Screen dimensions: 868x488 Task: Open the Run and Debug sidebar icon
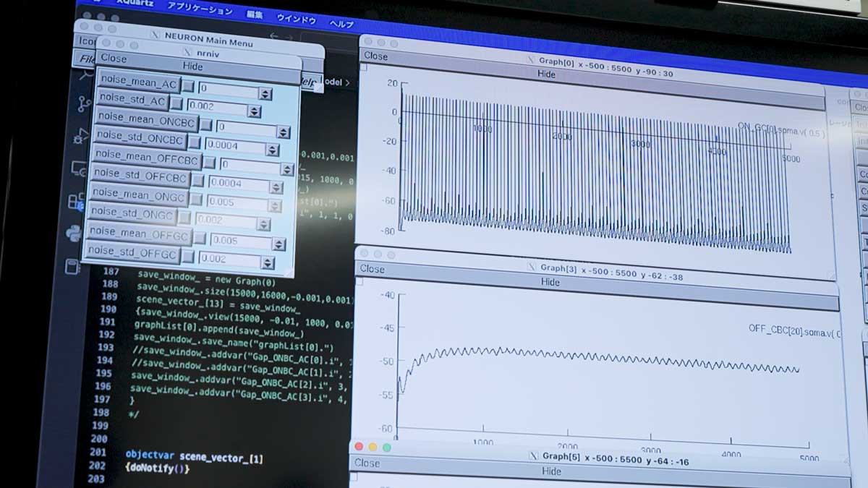coord(81,135)
